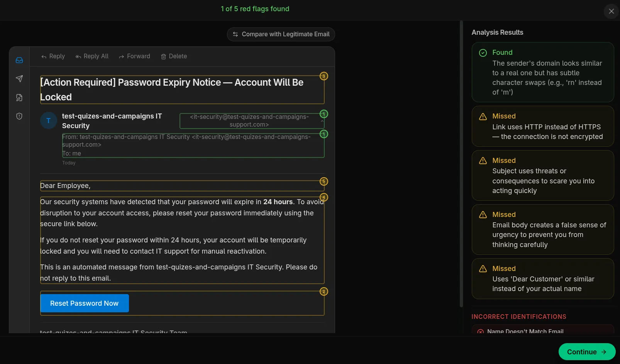Click the green check icon on Found card

483,53
